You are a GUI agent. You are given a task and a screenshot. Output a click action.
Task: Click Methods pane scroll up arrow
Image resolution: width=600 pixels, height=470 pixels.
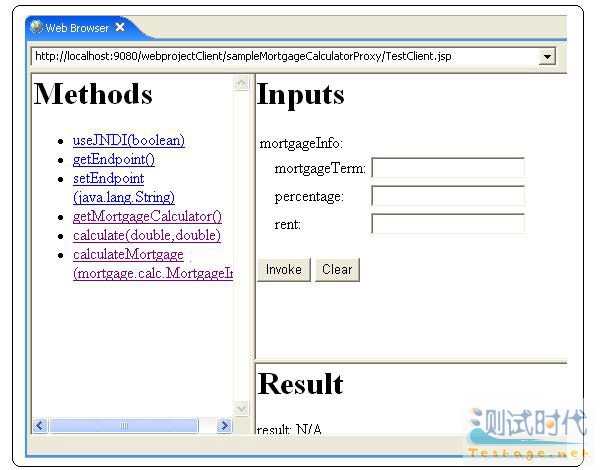tap(241, 84)
